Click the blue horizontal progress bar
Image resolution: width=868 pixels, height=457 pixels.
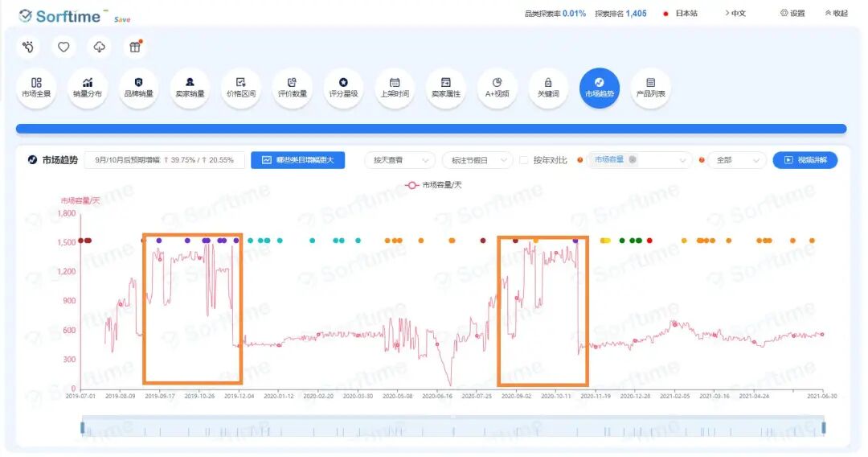pyautogui.click(x=432, y=129)
